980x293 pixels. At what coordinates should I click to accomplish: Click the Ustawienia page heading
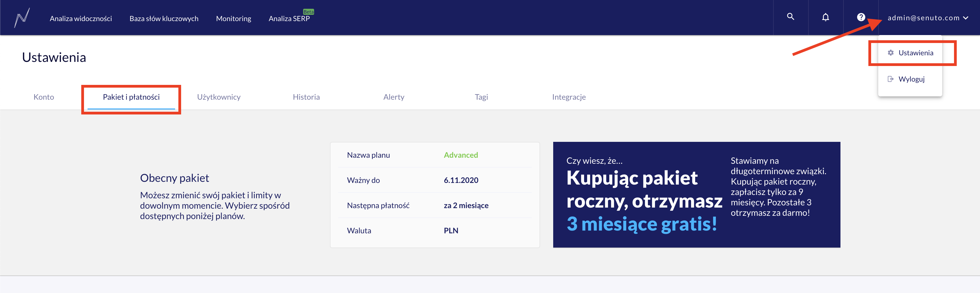(x=54, y=57)
